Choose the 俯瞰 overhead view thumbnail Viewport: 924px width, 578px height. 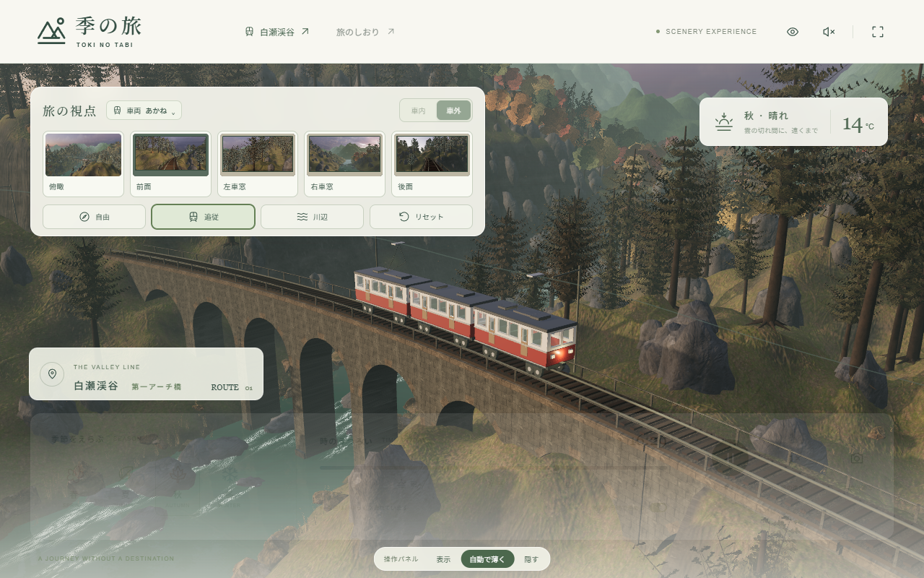84,164
